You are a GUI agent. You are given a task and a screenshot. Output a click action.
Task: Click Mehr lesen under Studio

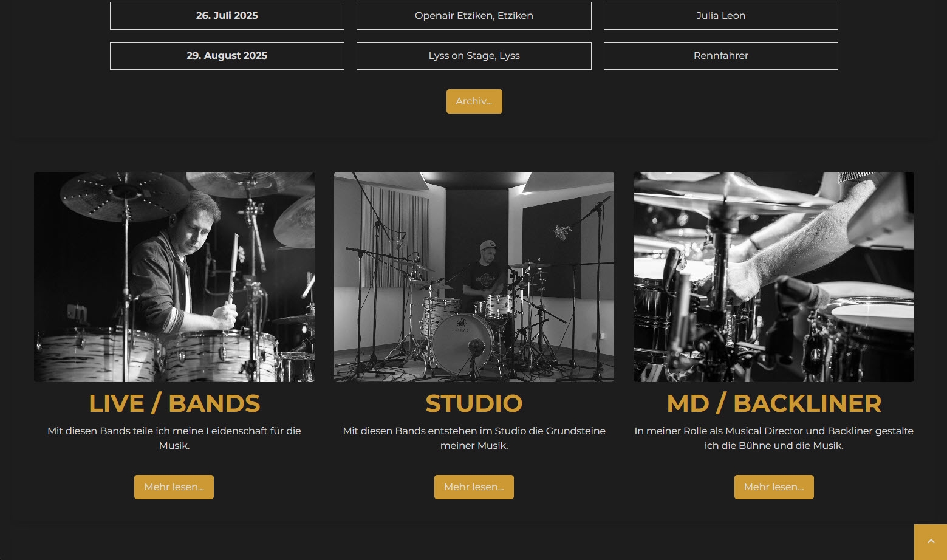474,487
